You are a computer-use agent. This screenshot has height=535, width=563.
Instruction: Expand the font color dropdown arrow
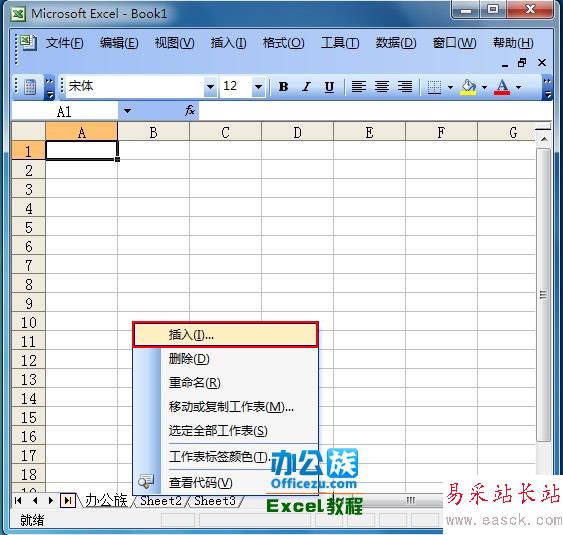[x=518, y=87]
